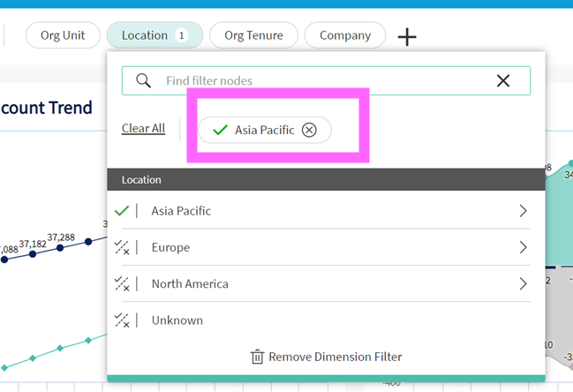This screenshot has width=573, height=392.
Task: Open the Company filter
Action: (x=344, y=35)
